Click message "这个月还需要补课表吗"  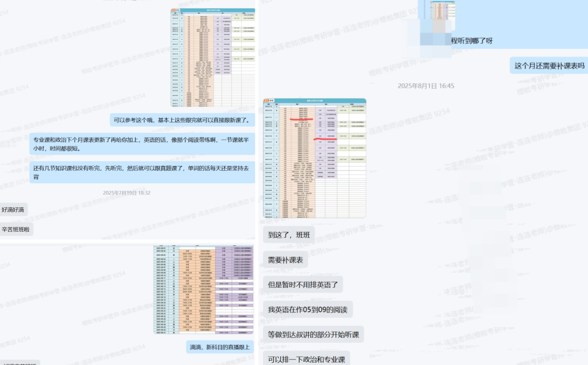click(x=549, y=66)
